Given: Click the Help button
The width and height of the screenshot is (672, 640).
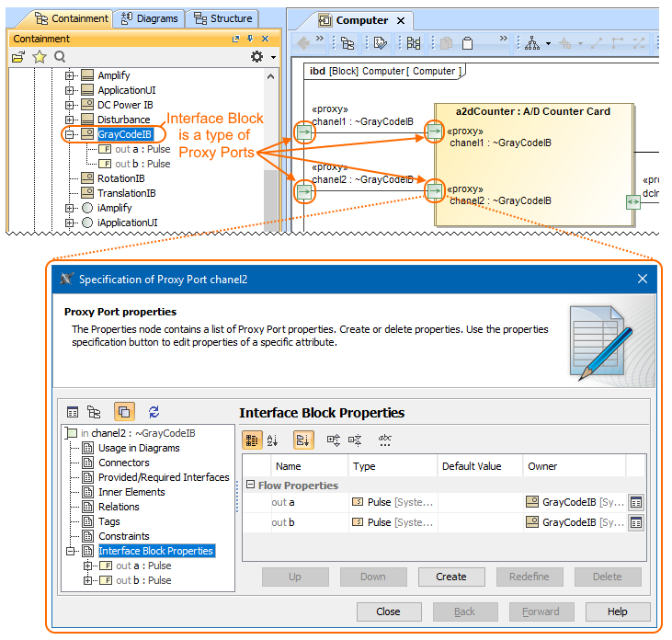Looking at the screenshot, I should coord(618,611).
